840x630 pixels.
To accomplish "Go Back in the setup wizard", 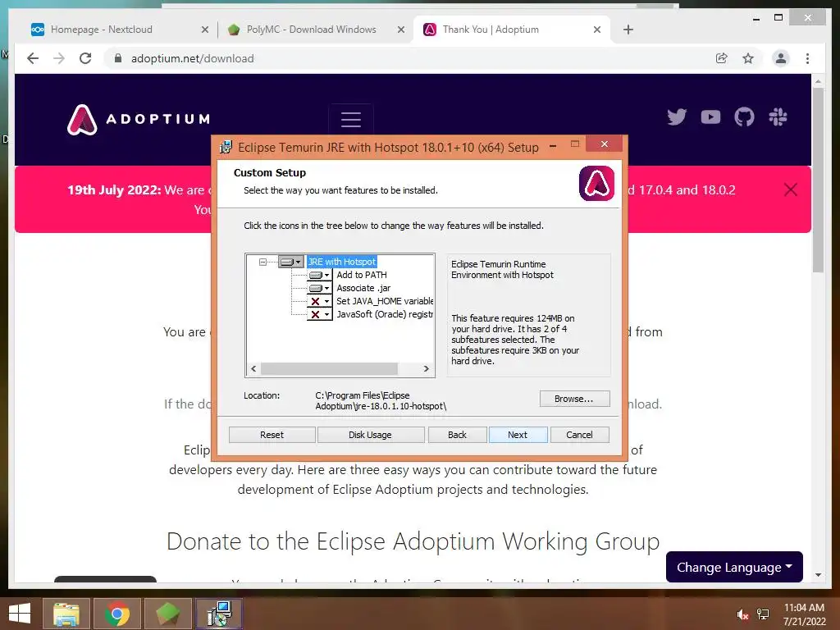I will tap(457, 435).
